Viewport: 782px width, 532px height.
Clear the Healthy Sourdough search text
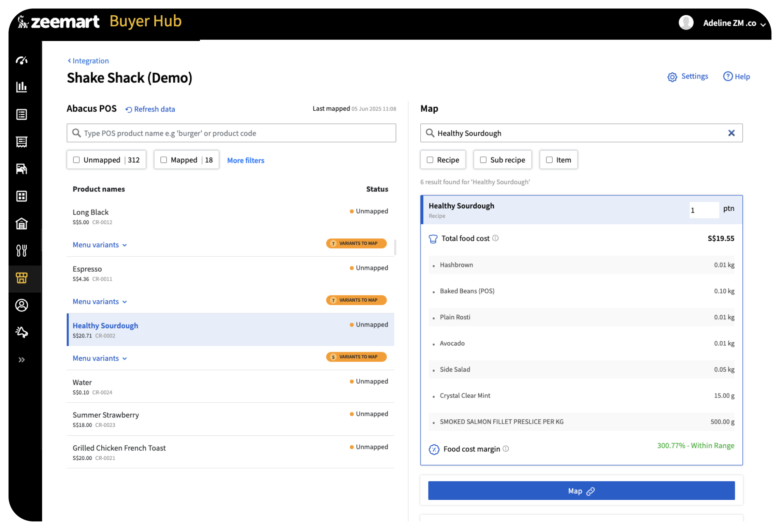click(x=731, y=133)
